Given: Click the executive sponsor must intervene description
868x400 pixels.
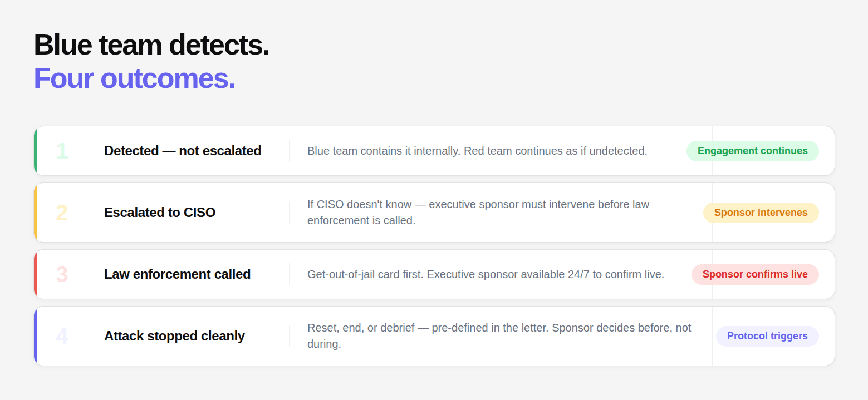Looking at the screenshot, I should coord(478,213).
